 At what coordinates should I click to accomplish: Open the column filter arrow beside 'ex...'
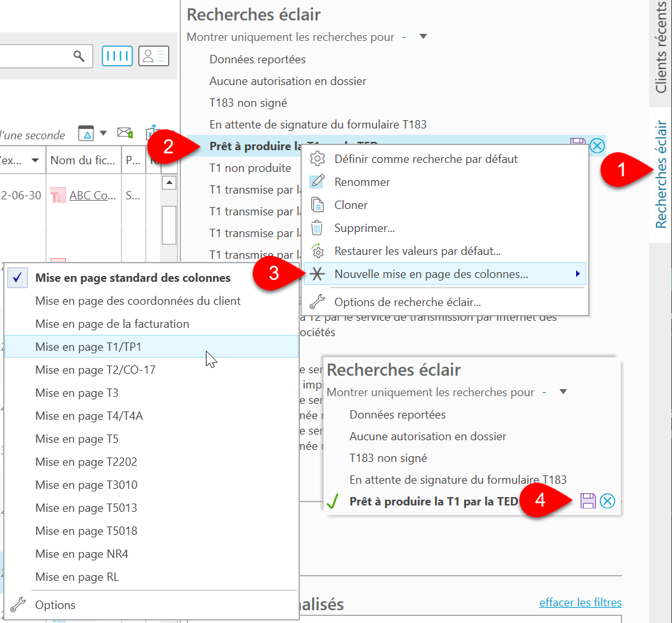tap(35, 160)
